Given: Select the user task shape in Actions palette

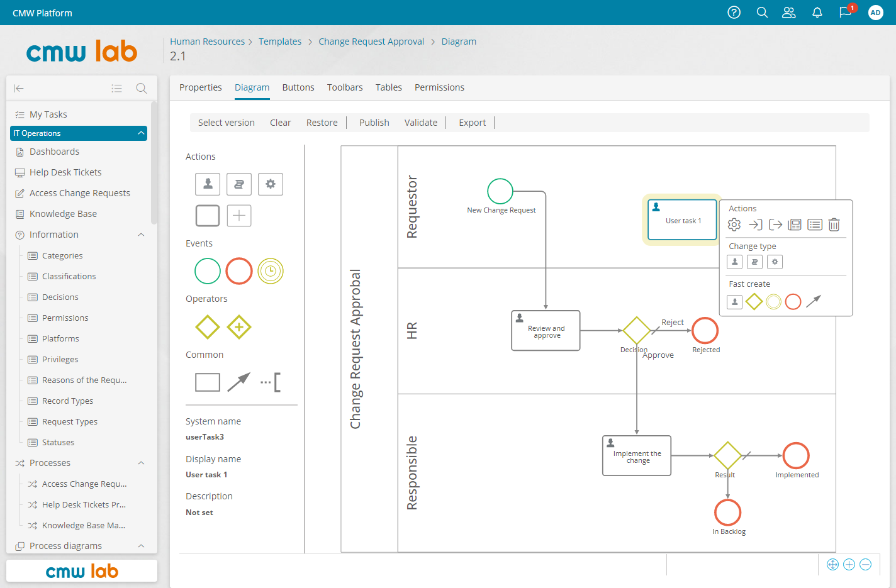Looking at the screenshot, I should (208, 184).
